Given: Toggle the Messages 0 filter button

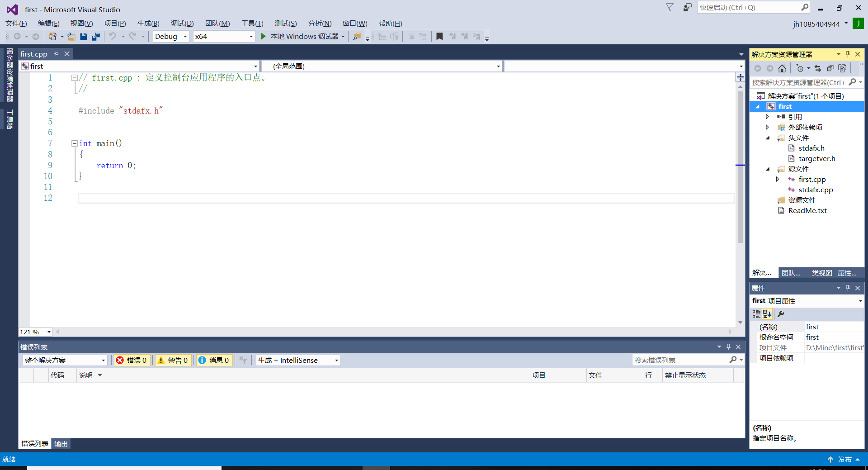Looking at the screenshot, I should pos(214,360).
